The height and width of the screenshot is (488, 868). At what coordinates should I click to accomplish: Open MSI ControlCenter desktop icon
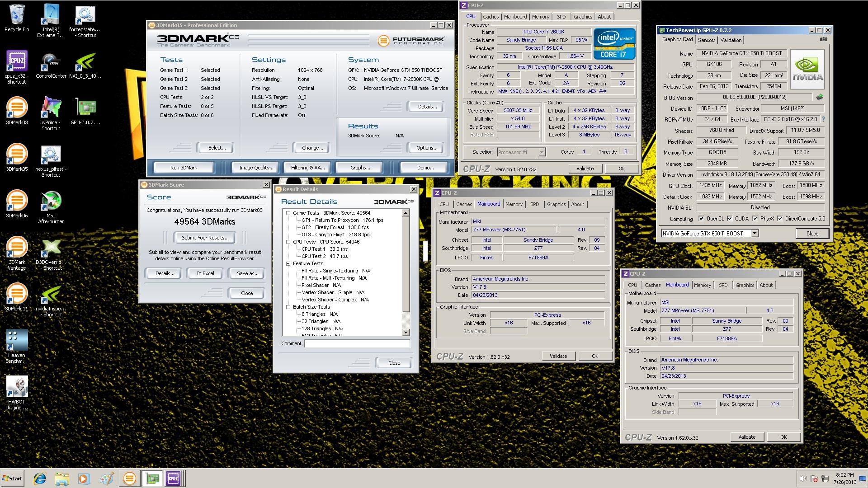[51, 64]
